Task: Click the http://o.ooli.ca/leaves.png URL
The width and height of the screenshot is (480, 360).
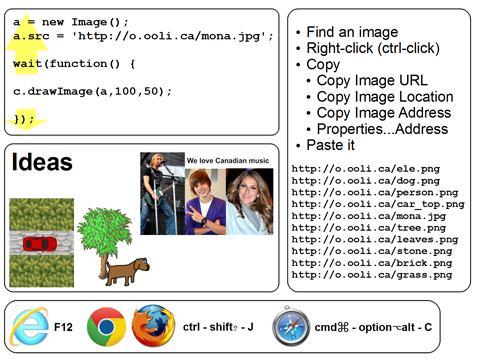Action: [x=375, y=239]
